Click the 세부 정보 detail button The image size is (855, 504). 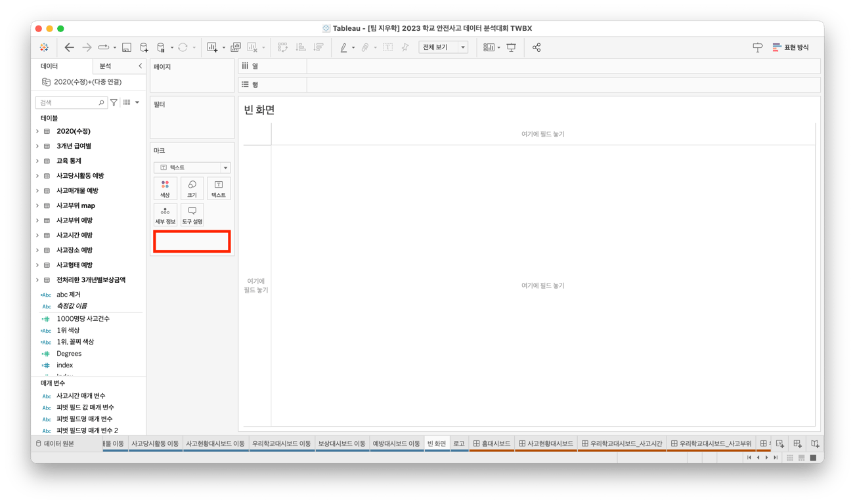(x=165, y=215)
